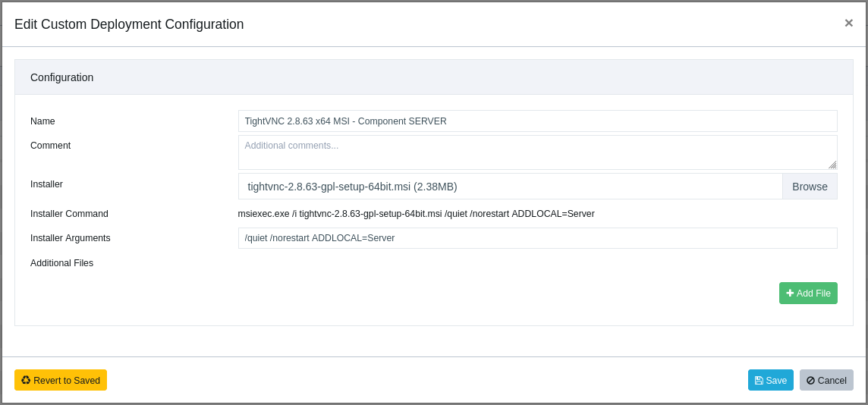
Task: Click the Installer Arguments field
Action: click(537, 238)
